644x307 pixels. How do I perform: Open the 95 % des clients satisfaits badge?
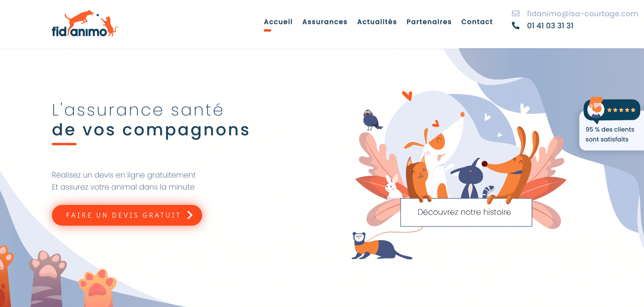click(x=611, y=125)
